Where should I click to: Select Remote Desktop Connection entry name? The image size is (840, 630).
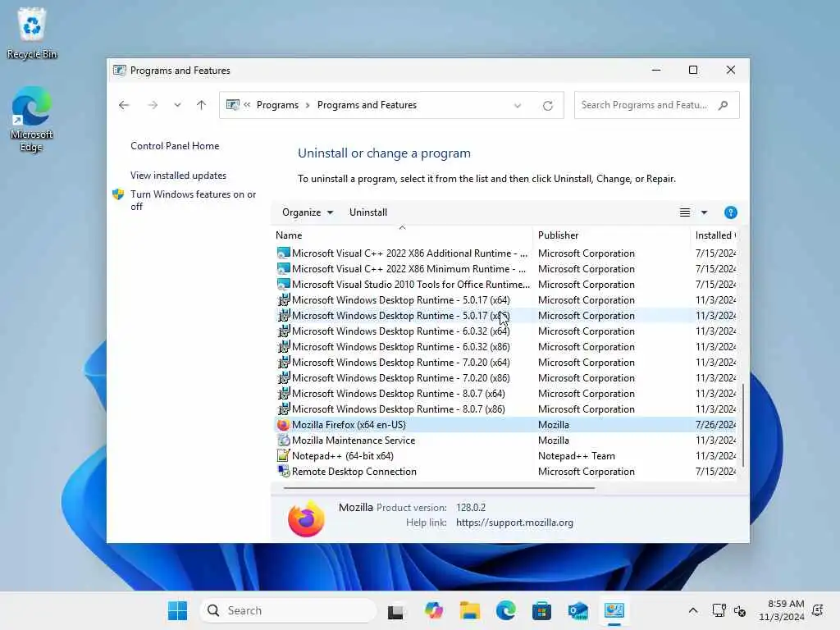[354, 472]
